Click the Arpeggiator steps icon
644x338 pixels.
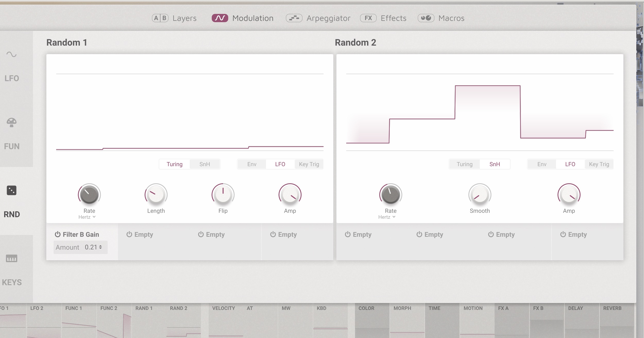[294, 18]
